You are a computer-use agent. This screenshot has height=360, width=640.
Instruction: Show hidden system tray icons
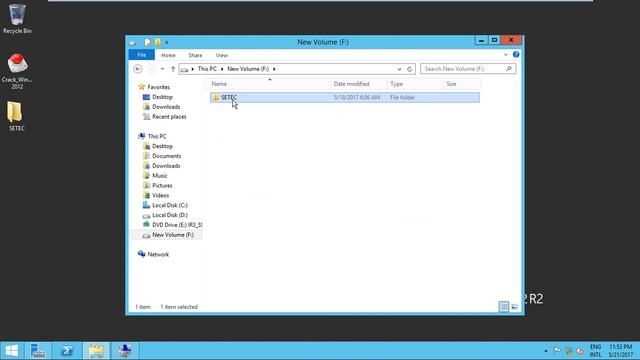click(546, 351)
